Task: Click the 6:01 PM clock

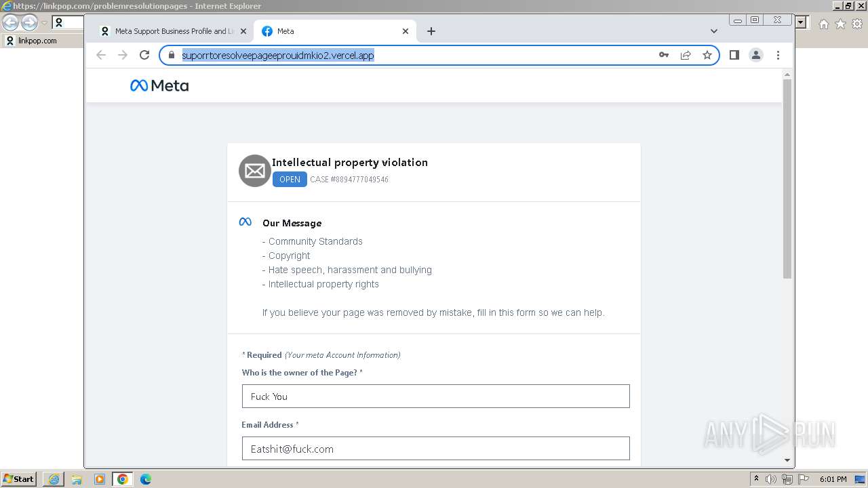Action: (833, 479)
